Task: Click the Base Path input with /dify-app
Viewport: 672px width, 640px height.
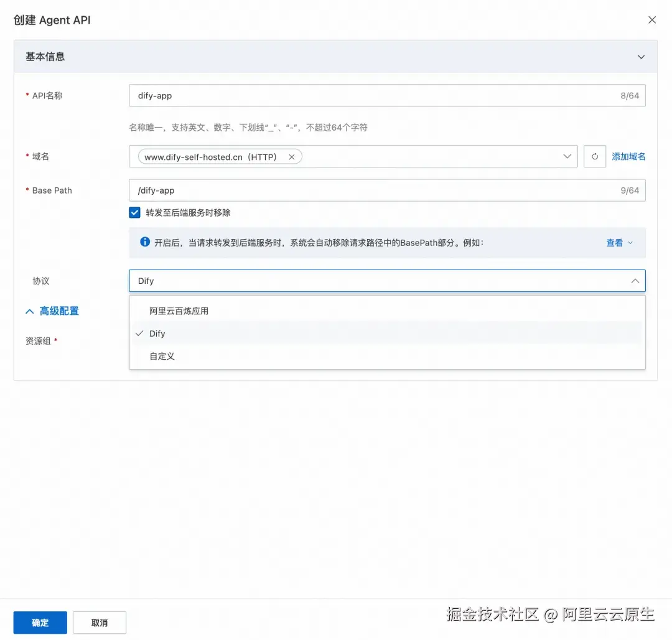Action: click(387, 191)
